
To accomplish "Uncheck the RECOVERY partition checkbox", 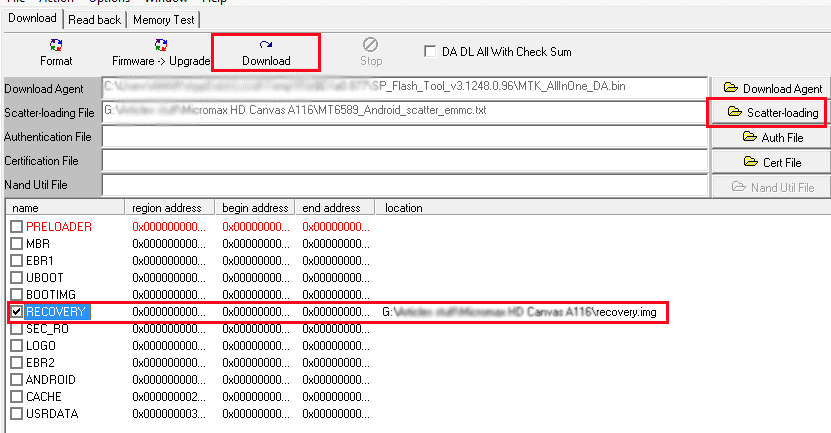I will tap(16, 312).
